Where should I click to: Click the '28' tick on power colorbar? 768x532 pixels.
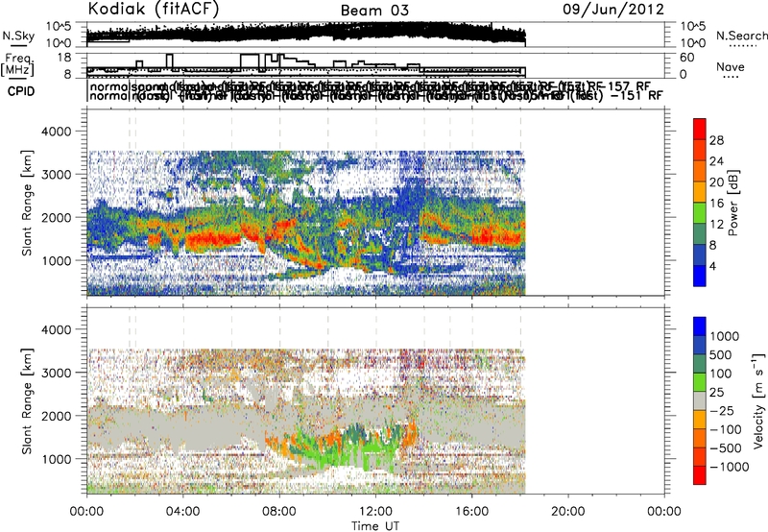click(716, 140)
